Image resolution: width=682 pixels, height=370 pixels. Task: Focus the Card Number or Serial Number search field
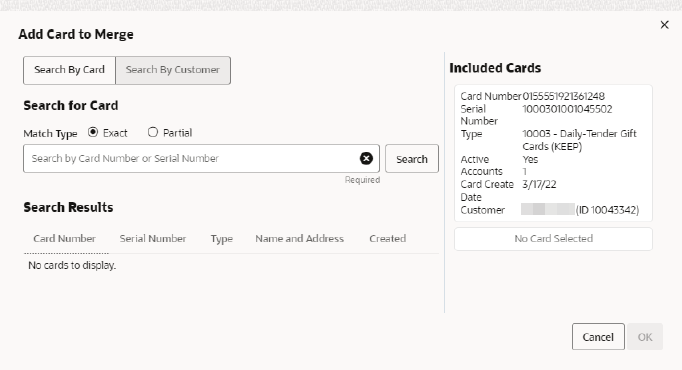[191, 159]
